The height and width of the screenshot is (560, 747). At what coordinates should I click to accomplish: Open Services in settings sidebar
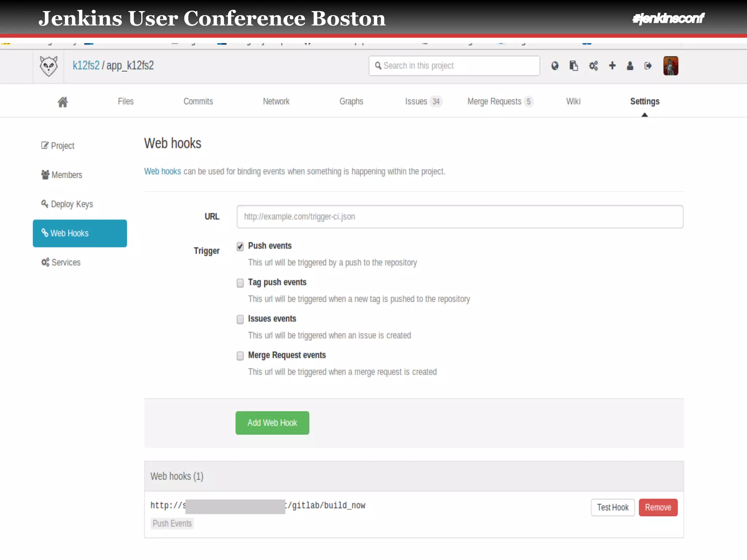(x=61, y=262)
